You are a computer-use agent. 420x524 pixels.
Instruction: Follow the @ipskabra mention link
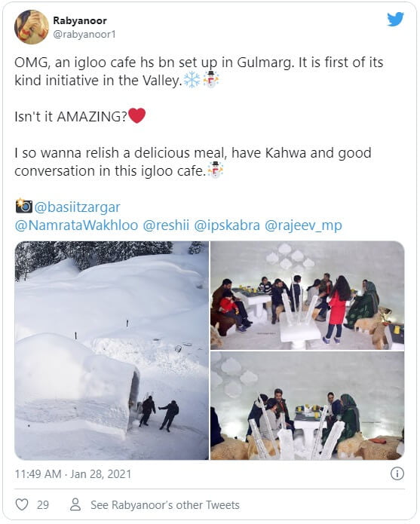coord(227,225)
